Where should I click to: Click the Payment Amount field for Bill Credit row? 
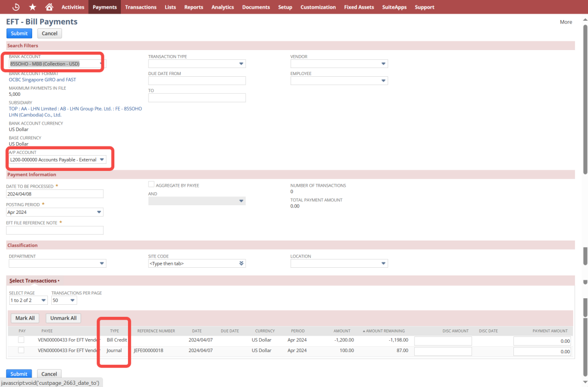coord(542,341)
